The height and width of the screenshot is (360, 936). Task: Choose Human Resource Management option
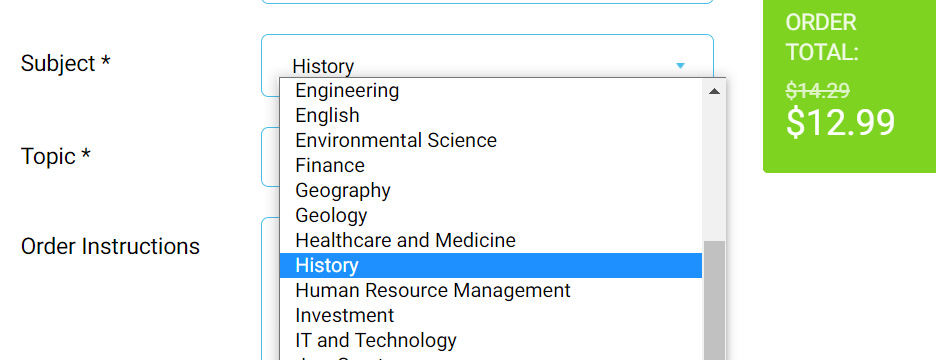[x=491, y=290]
